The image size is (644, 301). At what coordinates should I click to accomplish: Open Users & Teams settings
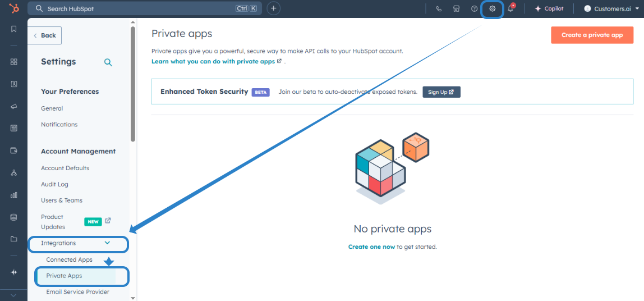62,200
